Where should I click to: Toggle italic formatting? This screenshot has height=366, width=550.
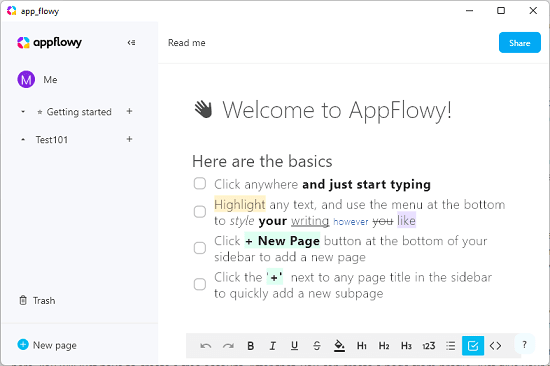[273, 346]
